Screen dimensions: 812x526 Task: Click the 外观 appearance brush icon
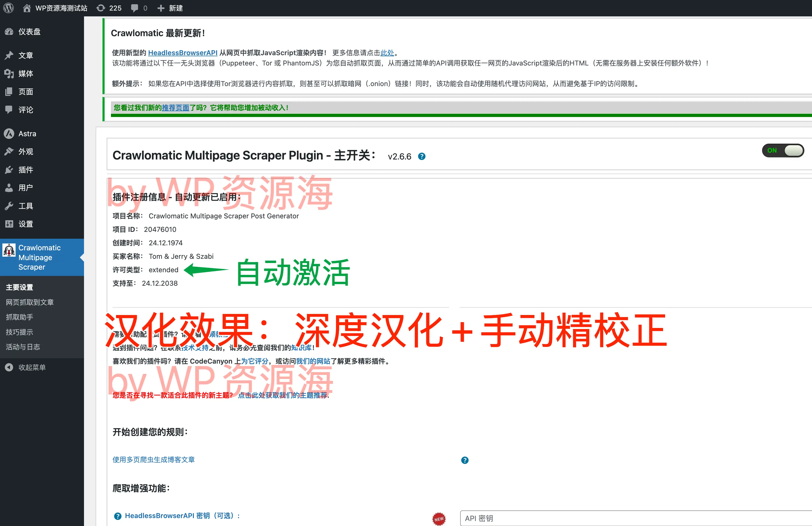pos(9,152)
